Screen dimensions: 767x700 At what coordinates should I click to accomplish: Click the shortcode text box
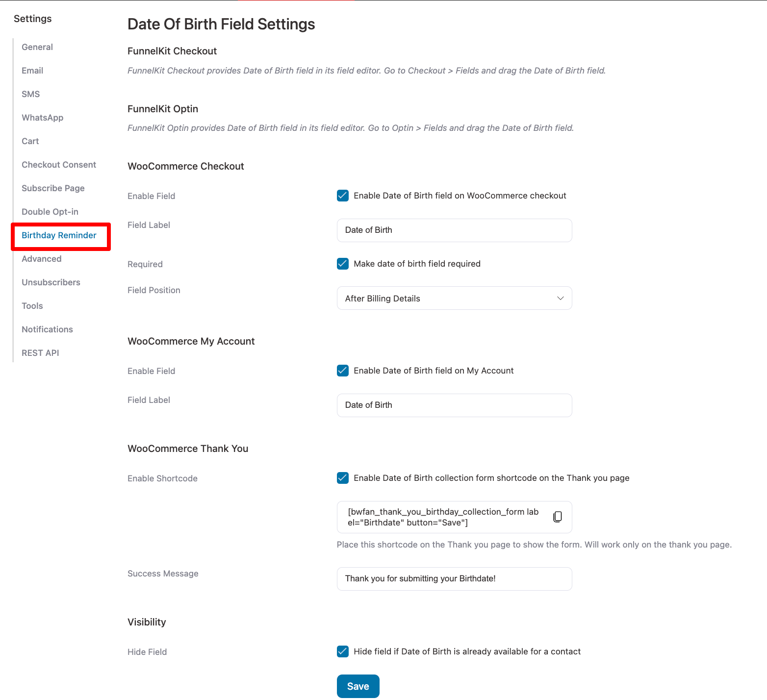(x=454, y=517)
